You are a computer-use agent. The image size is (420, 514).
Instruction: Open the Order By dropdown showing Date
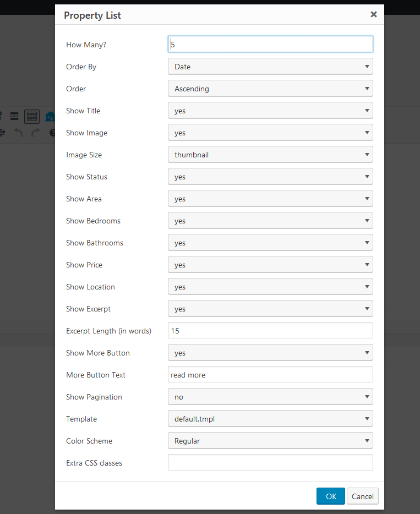tap(270, 66)
